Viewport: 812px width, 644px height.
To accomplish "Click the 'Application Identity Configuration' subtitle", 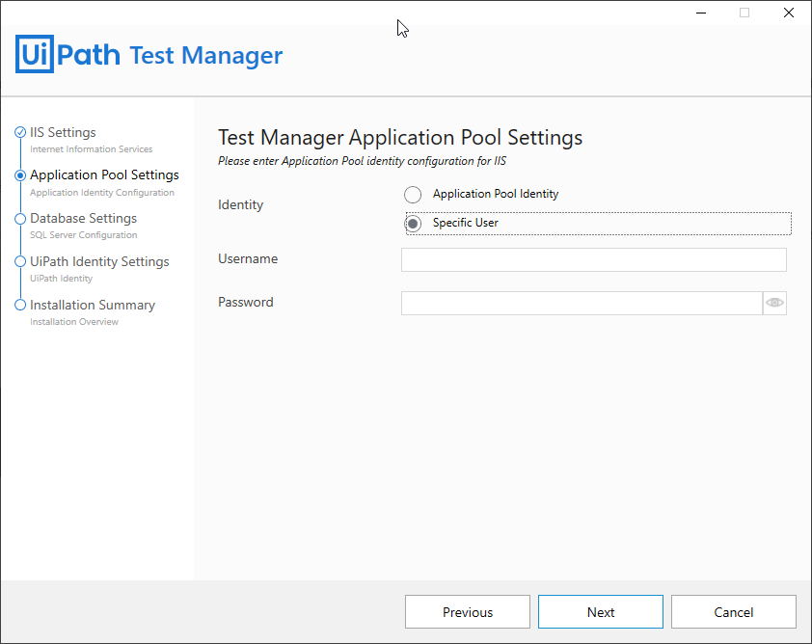I will coord(102,193).
